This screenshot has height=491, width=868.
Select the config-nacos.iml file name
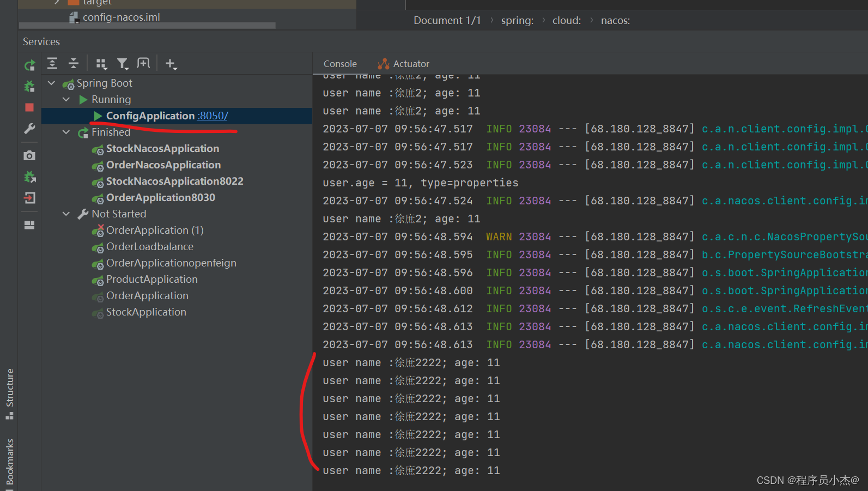[x=122, y=17]
